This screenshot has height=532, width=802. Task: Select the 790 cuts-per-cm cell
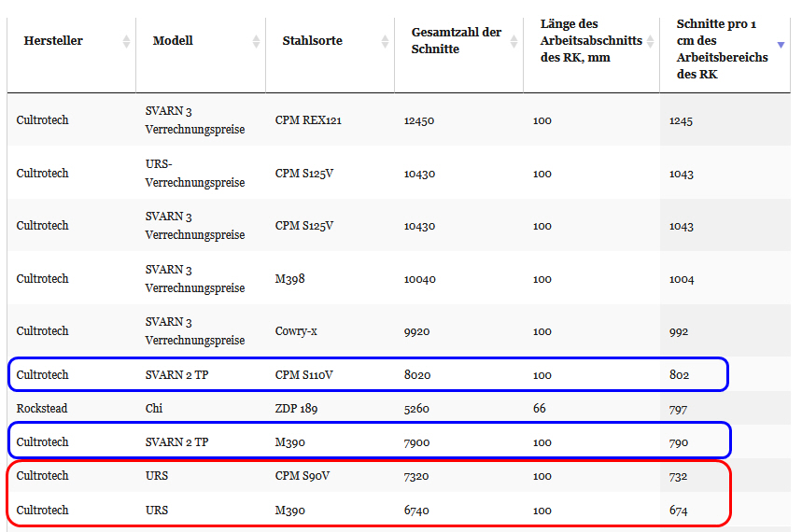(x=678, y=442)
